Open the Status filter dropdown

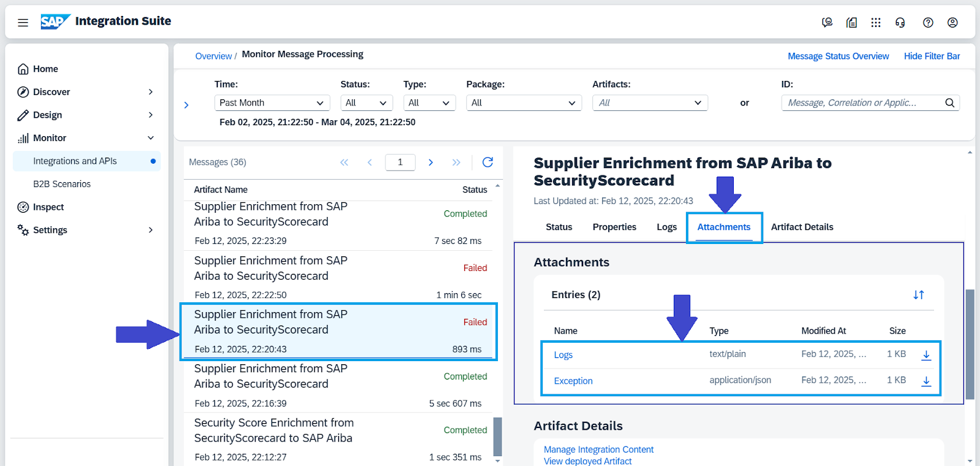[367, 103]
